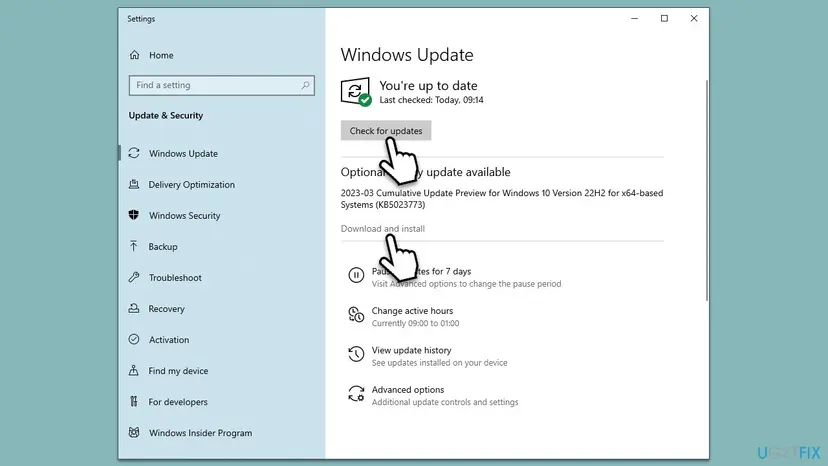Click 'See updates installed on your device' text
Viewport: 828px width, 466px height.
pos(439,363)
